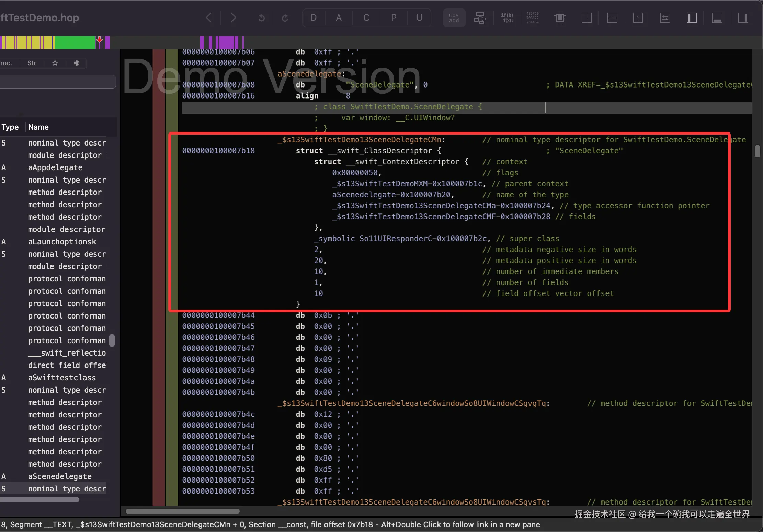Screen dimensions: 763x532
Task: Click green segment in navigation bar
Action: [75, 43]
